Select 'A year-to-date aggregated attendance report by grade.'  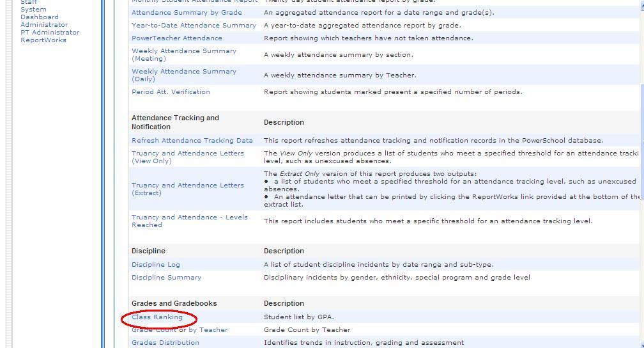click(362, 26)
